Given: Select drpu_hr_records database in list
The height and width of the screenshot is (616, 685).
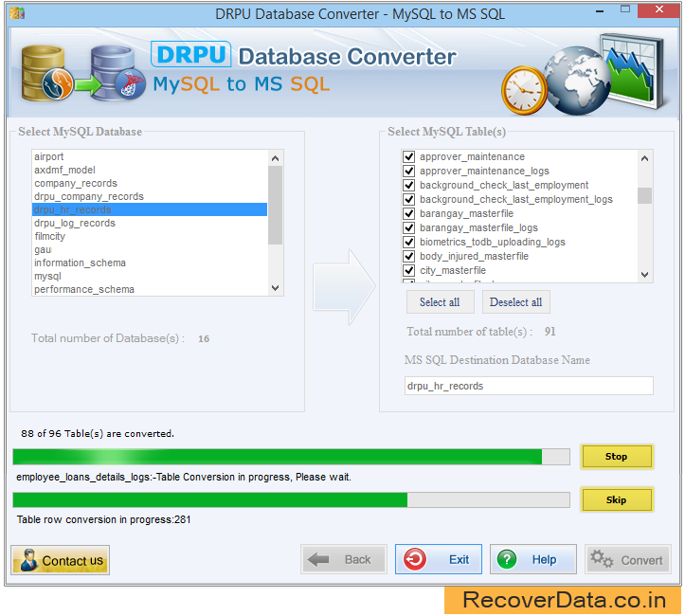Looking at the screenshot, I should tap(150, 209).
